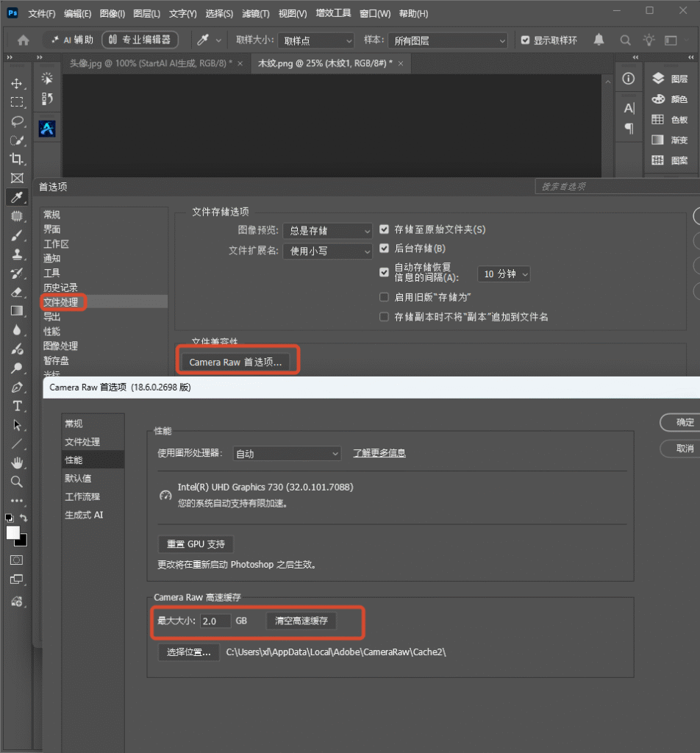Viewport: 700px width, 753px height.
Task: Disable 自动存储恢复信息的间隔 checkbox
Action: pos(384,272)
